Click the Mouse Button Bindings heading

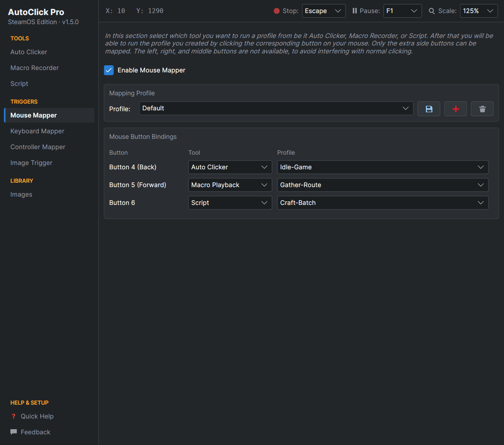click(143, 136)
